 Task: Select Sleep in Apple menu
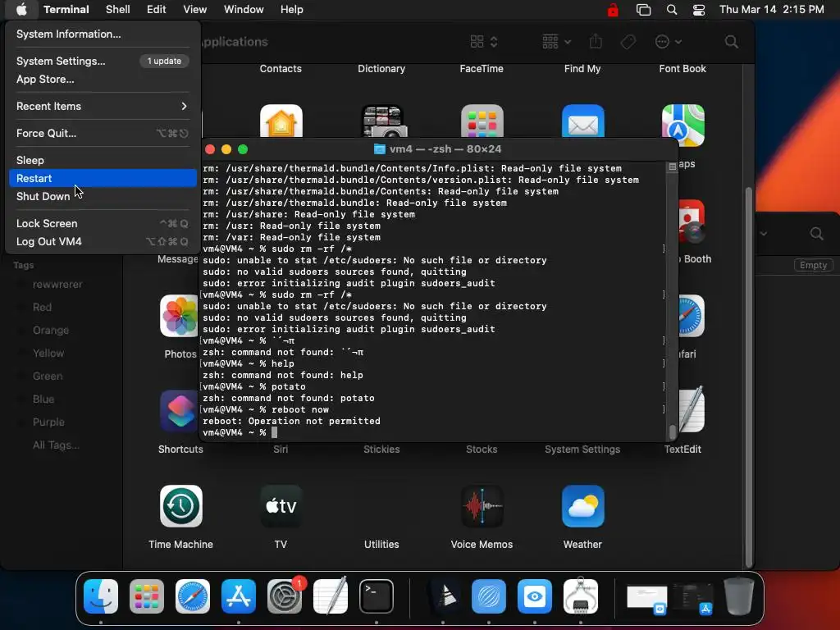pos(103,160)
